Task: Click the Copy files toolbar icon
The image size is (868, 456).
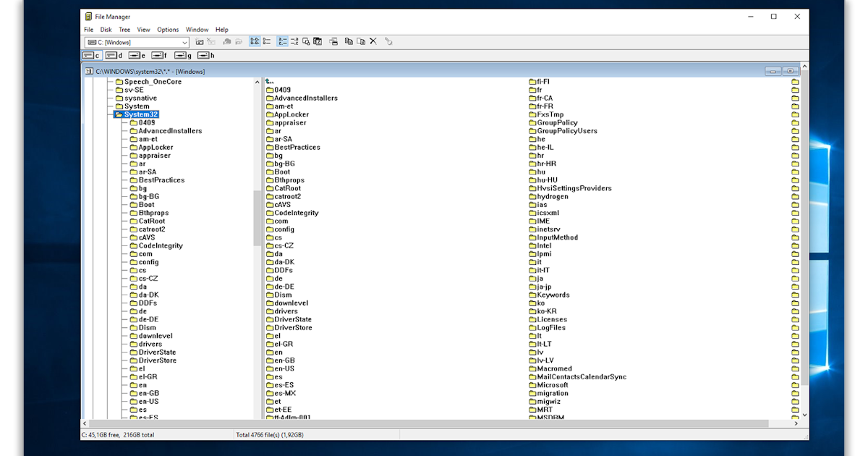Action: [x=349, y=42]
